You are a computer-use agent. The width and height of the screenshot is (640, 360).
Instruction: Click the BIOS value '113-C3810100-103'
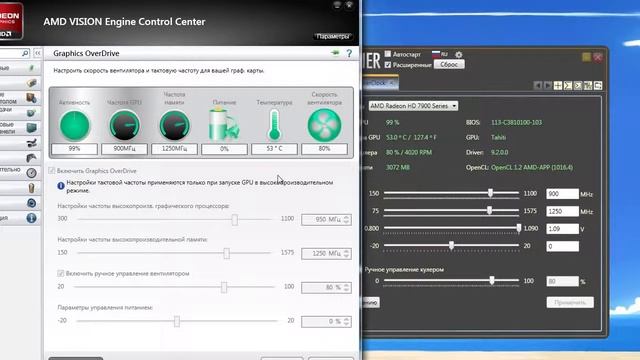click(516, 122)
